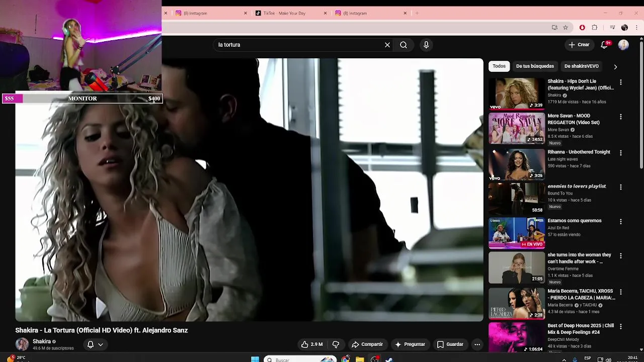
Task: Close the first Instagram tab
Action: click(x=246, y=13)
